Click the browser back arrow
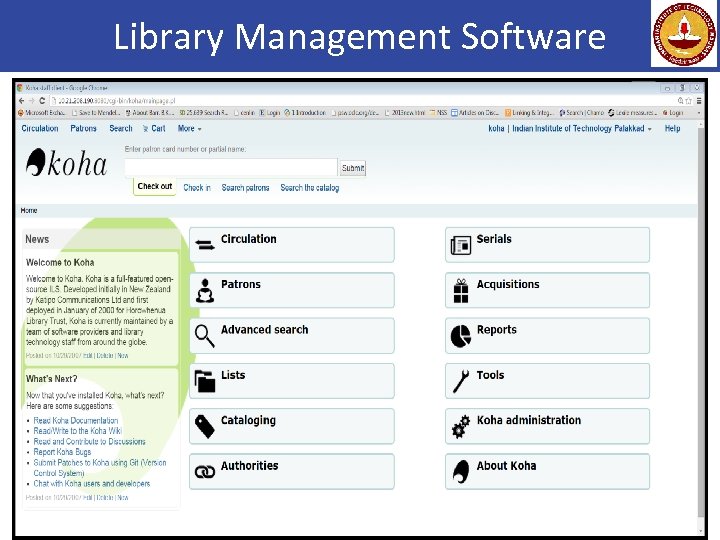 pyautogui.click(x=21, y=101)
